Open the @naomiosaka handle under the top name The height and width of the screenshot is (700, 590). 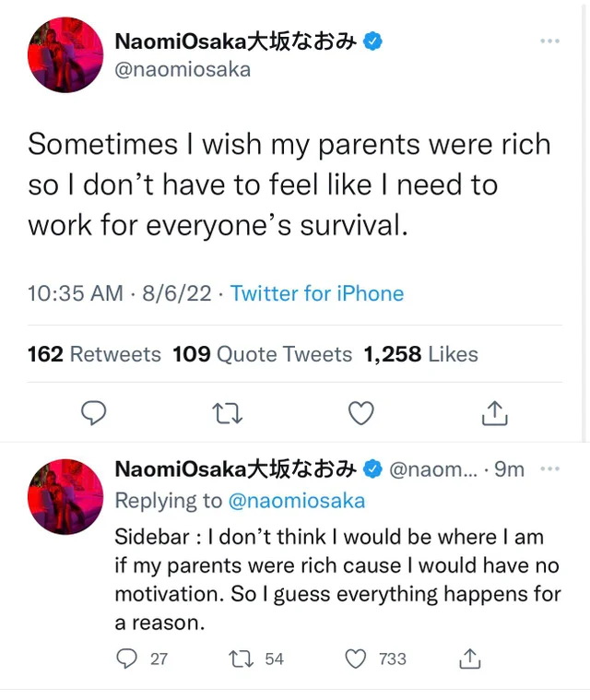(183, 69)
